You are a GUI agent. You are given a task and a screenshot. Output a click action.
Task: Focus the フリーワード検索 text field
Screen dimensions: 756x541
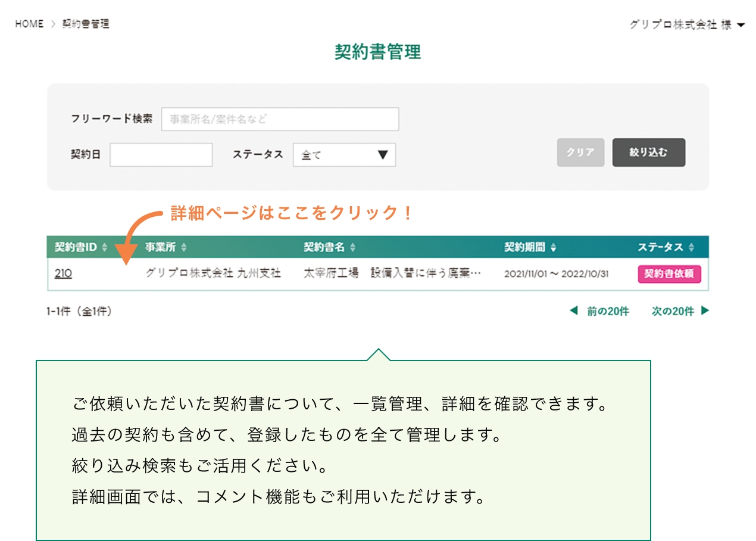280,119
